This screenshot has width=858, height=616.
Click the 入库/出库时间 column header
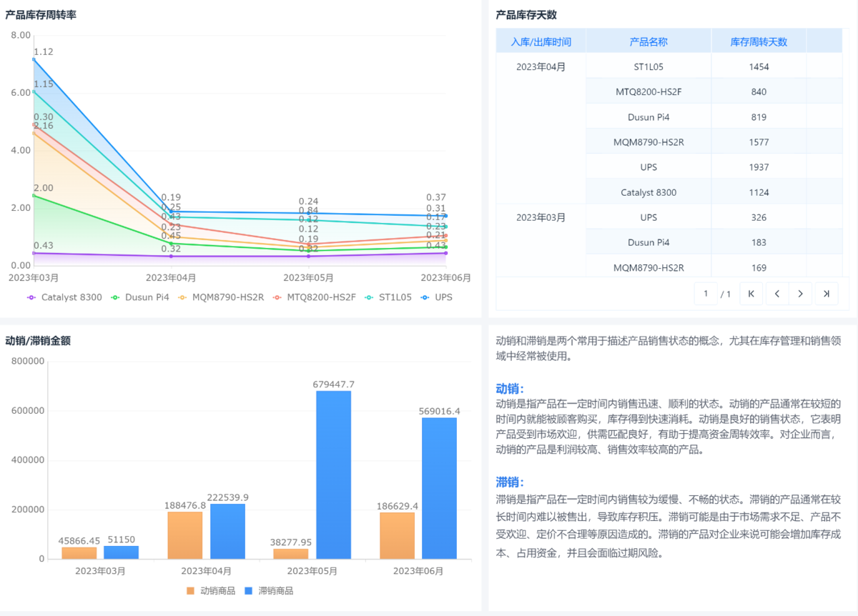541,41
